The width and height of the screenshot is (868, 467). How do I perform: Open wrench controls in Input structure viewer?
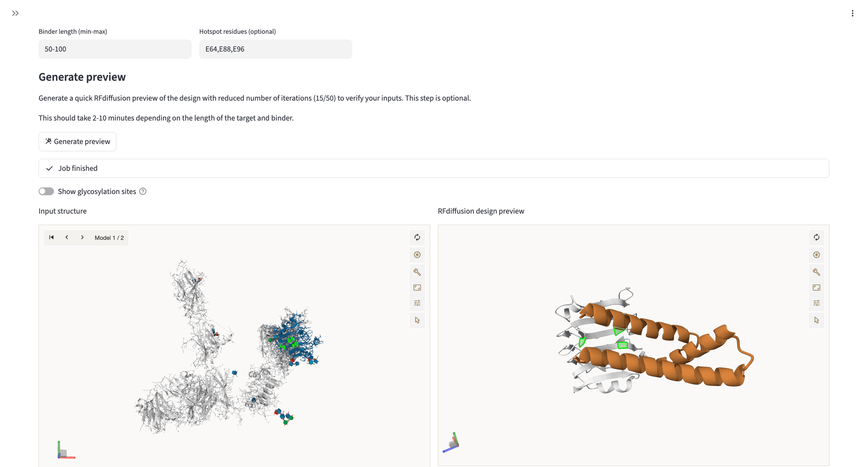click(417, 272)
